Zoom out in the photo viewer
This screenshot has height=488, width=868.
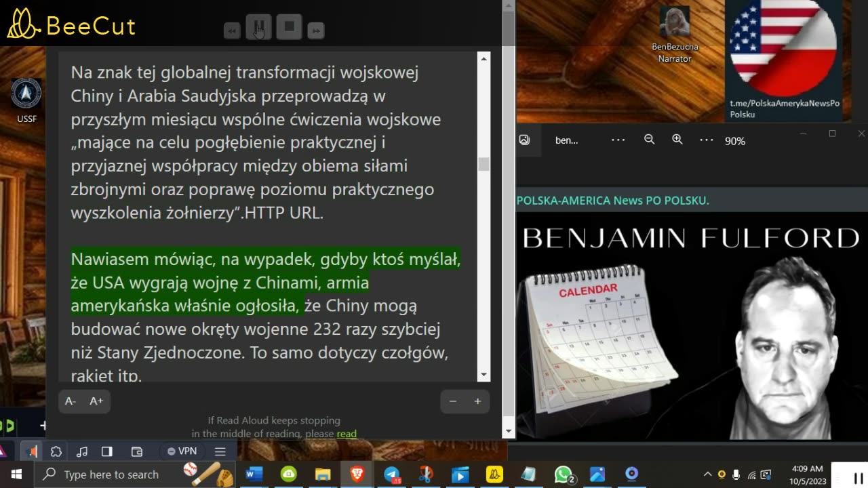(x=649, y=140)
